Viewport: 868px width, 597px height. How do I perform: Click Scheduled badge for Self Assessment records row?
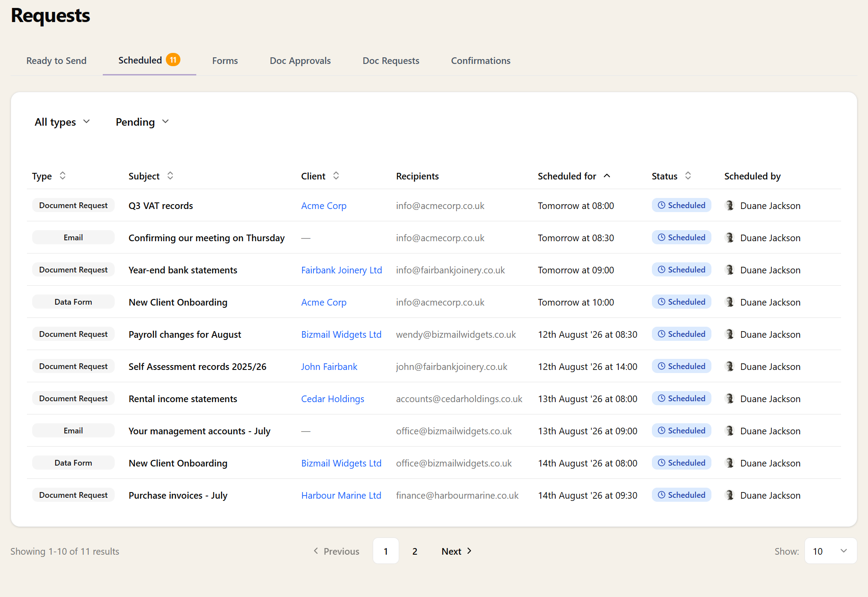click(681, 366)
